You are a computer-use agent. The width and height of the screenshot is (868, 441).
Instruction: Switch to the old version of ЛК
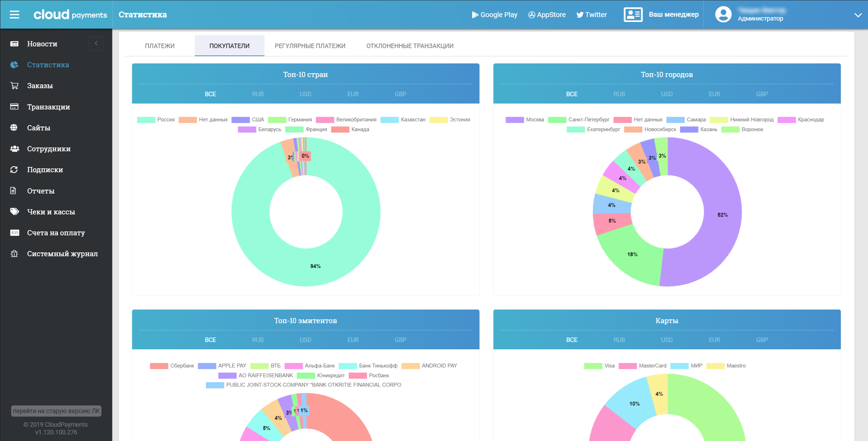click(56, 411)
